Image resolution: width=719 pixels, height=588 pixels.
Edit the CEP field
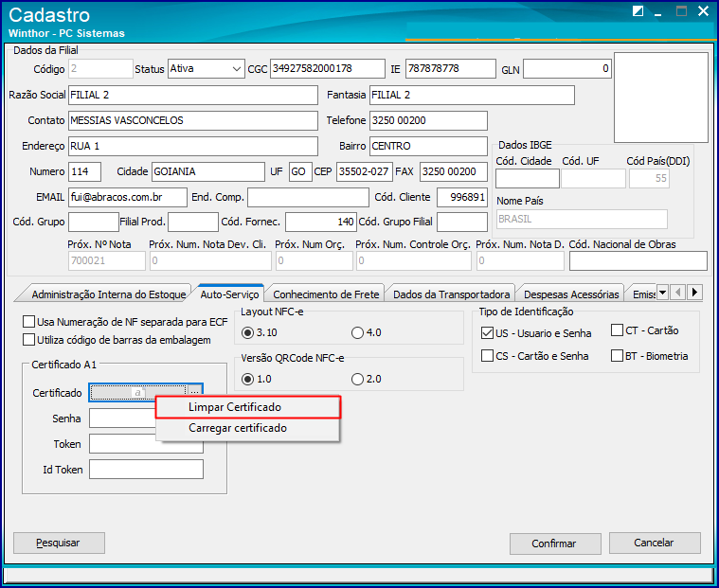365,172
